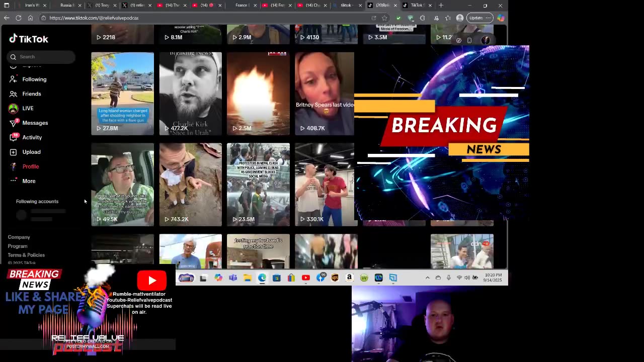This screenshot has width=644, height=362.
Task: Open UPS app from taskbar
Action: point(335,278)
